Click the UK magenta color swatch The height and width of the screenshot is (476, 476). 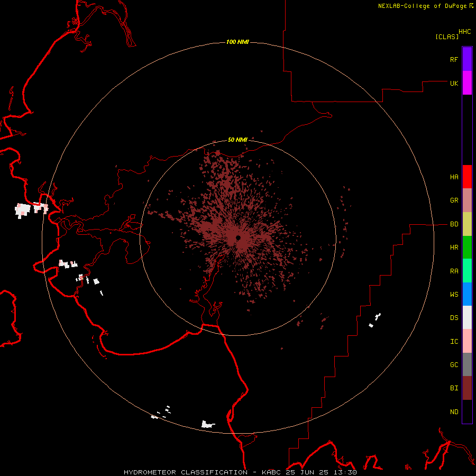tap(467, 83)
